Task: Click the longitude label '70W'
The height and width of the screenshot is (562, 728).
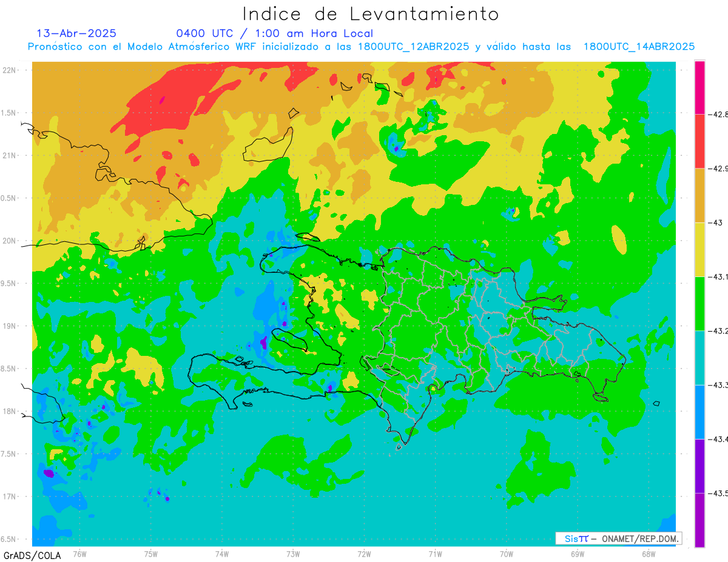Action: point(507,554)
